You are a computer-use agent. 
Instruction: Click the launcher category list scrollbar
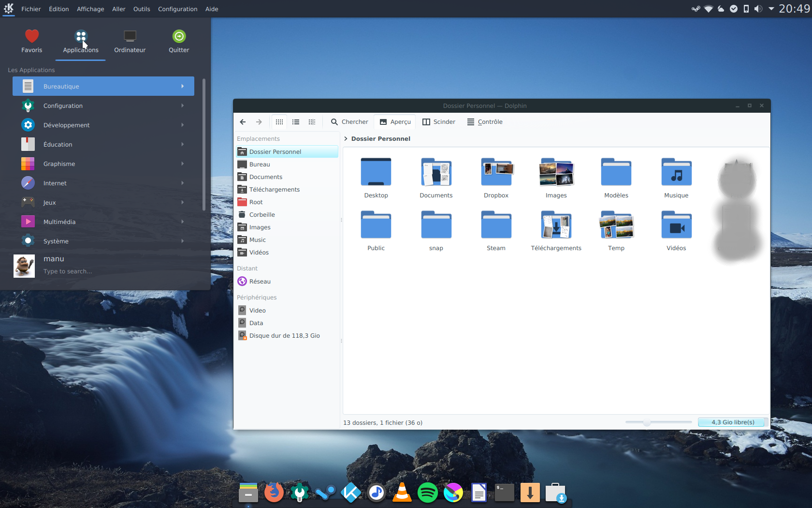pyautogui.click(x=204, y=145)
